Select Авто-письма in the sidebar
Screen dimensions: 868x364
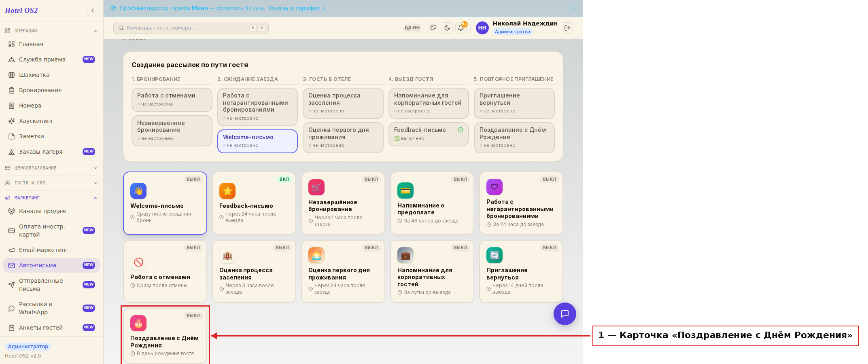pos(51,265)
